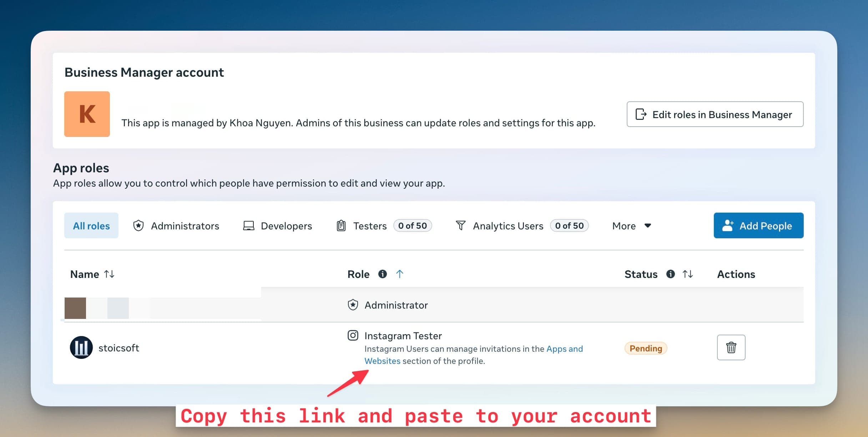Click the Business Manager account heading
This screenshot has height=437, width=868.
144,72
